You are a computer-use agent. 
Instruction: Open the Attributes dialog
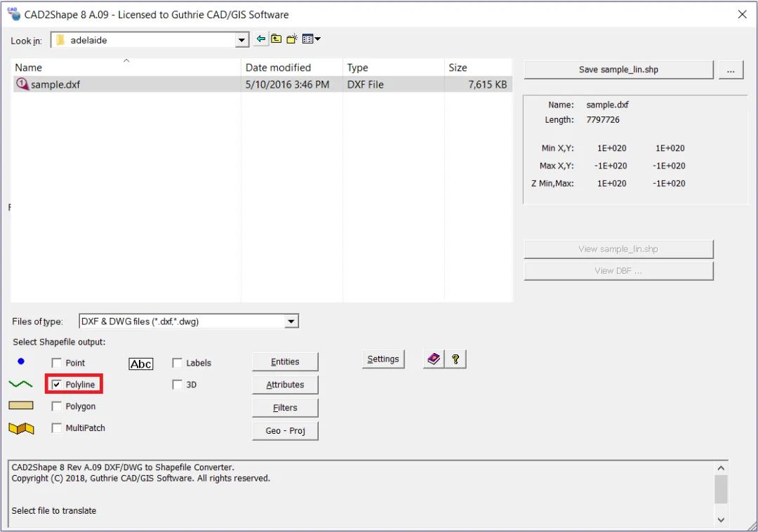[285, 385]
